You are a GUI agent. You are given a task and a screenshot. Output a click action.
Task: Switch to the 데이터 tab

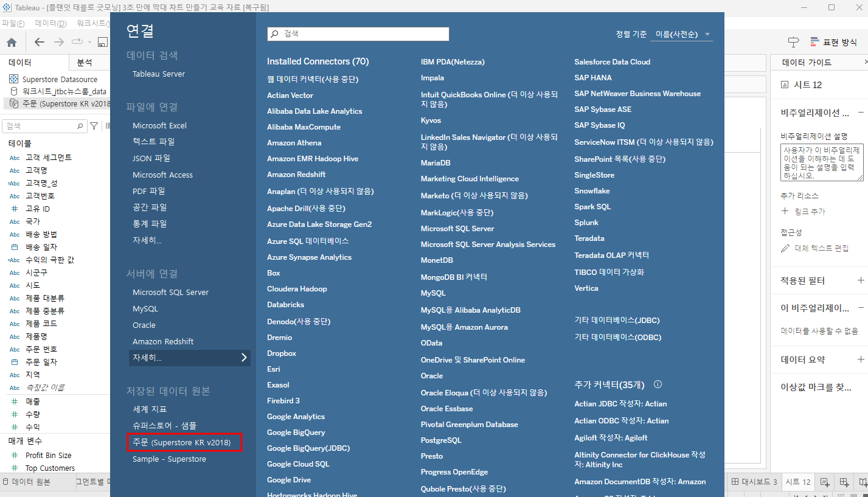pyautogui.click(x=20, y=62)
